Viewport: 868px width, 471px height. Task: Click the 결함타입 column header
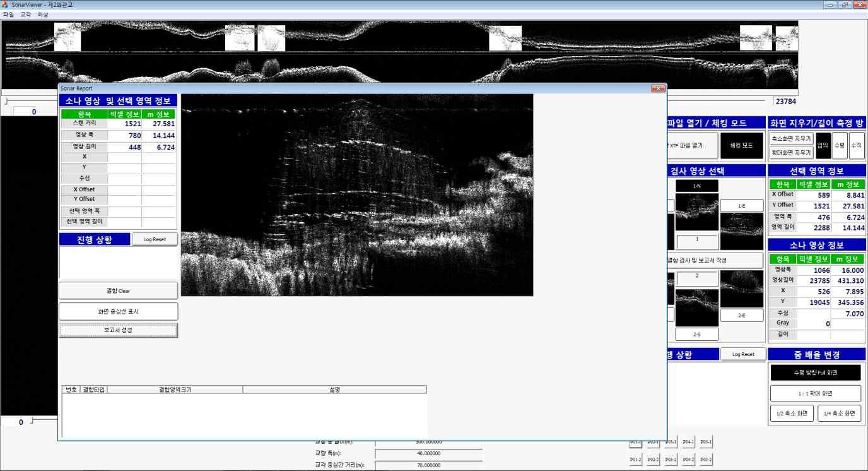[94, 390]
